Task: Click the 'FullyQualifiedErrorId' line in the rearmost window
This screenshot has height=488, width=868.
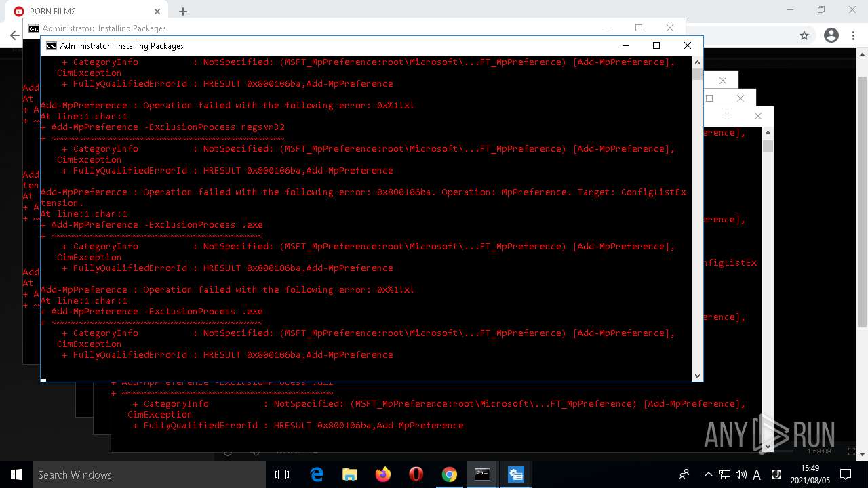Action: tap(298, 426)
